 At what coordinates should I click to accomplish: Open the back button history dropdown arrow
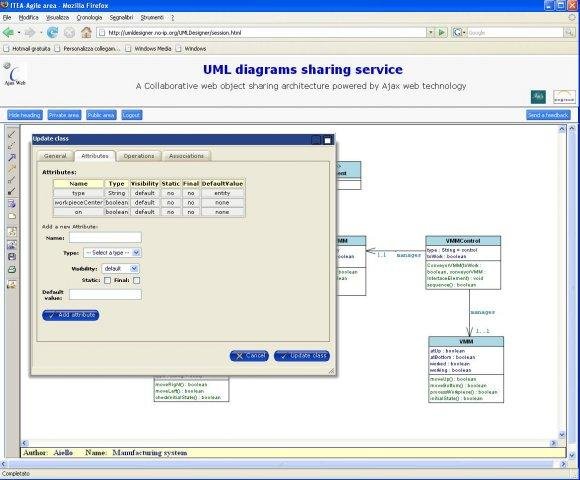click(x=18, y=33)
